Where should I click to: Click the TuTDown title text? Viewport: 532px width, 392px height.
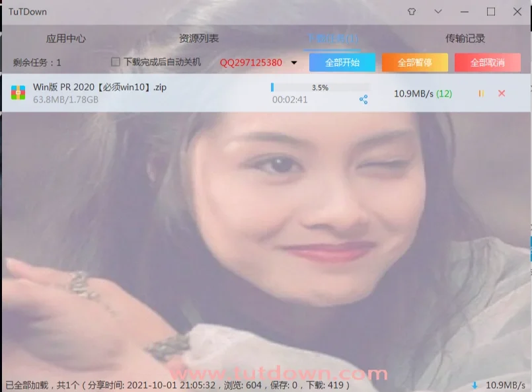click(x=28, y=12)
